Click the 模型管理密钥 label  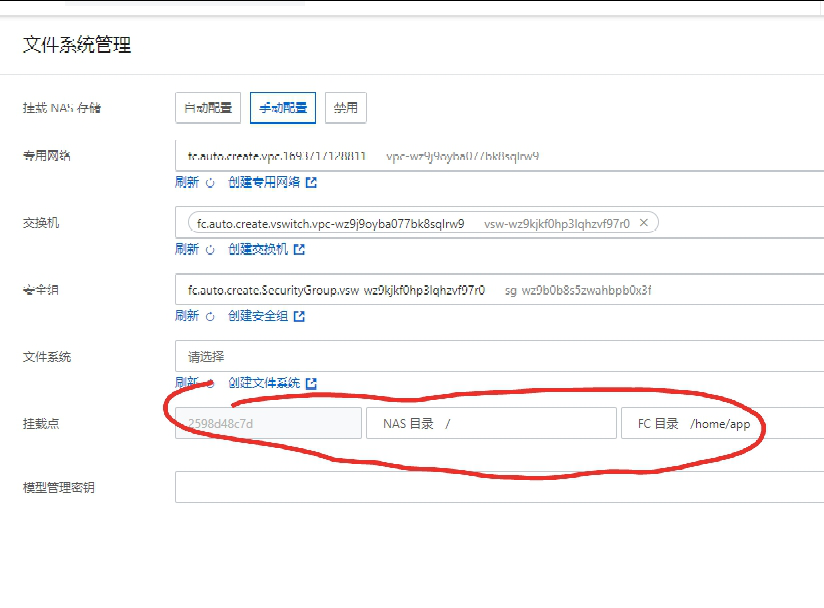pos(58,488)
